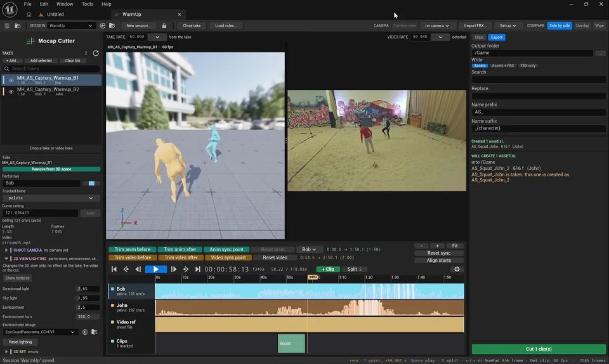This screenshot has width=609, height=364.
Task: Zoom in timeline with plus button
Action: [437, 245]
